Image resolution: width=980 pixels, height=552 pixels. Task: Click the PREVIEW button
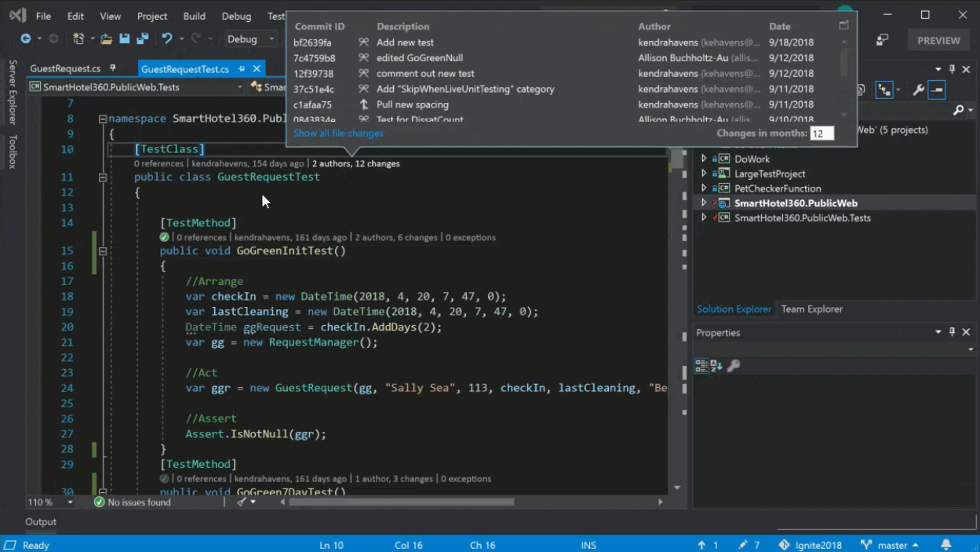point(938,40)
